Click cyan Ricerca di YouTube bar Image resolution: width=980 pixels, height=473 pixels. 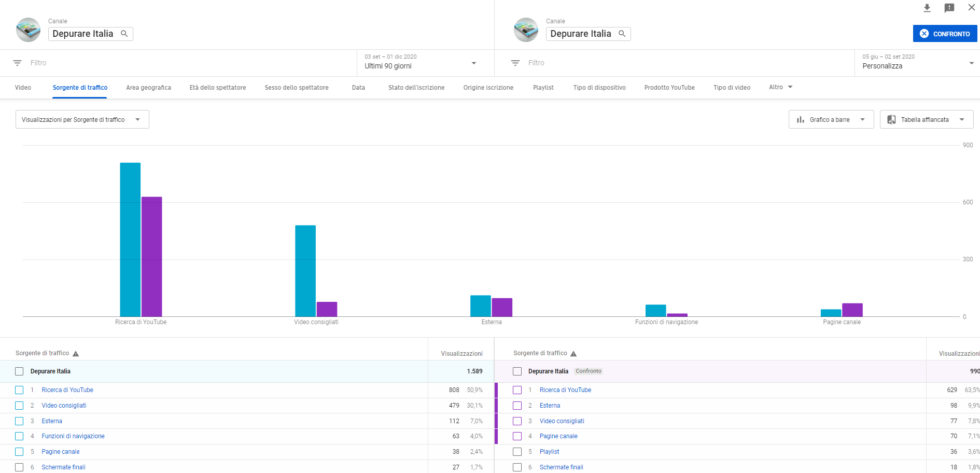coord(130,240)
